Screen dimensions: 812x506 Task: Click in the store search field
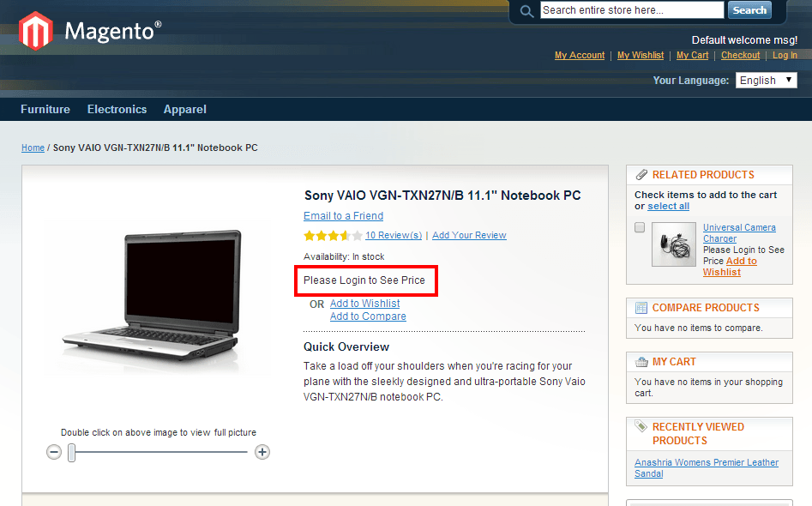[x=632, y=9]
